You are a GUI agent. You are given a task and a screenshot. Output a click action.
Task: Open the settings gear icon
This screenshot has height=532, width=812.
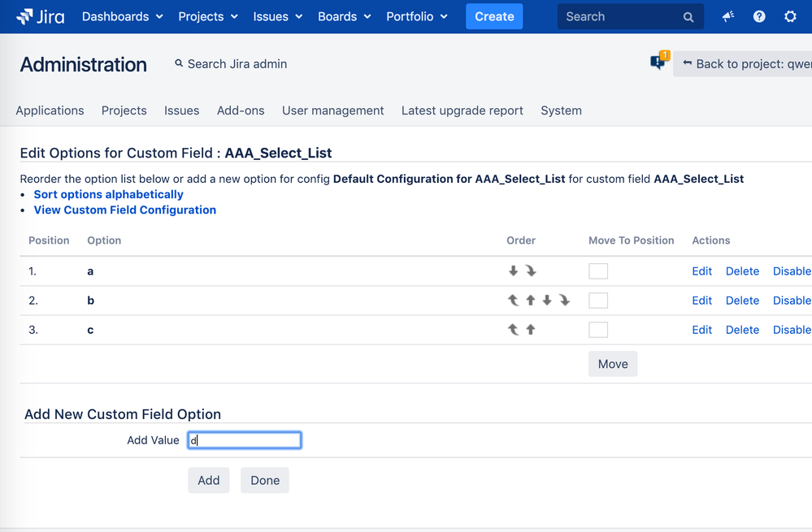point(790,16)
